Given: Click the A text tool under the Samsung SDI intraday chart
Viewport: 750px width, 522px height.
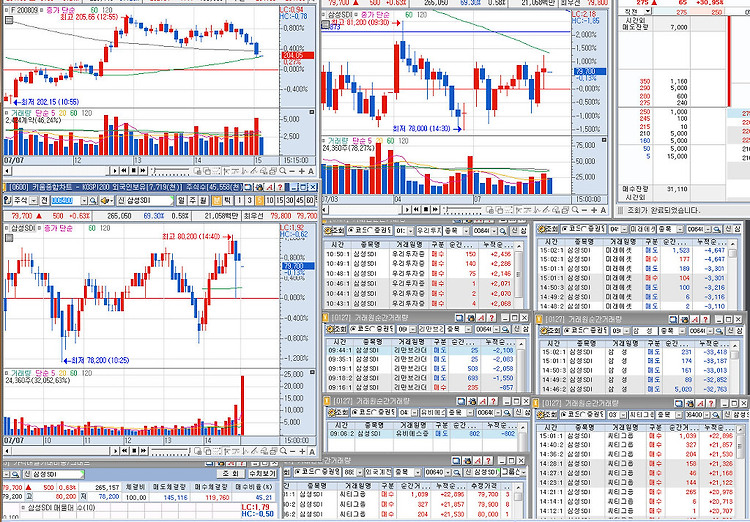Looking at the screenshot, I should (x=311, y=452).
